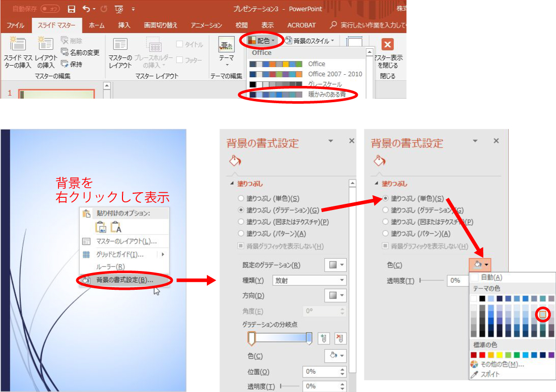Screen dimensions: 556x392
Task: Open その他の色 from the color menu
Action: pos(497,364)
